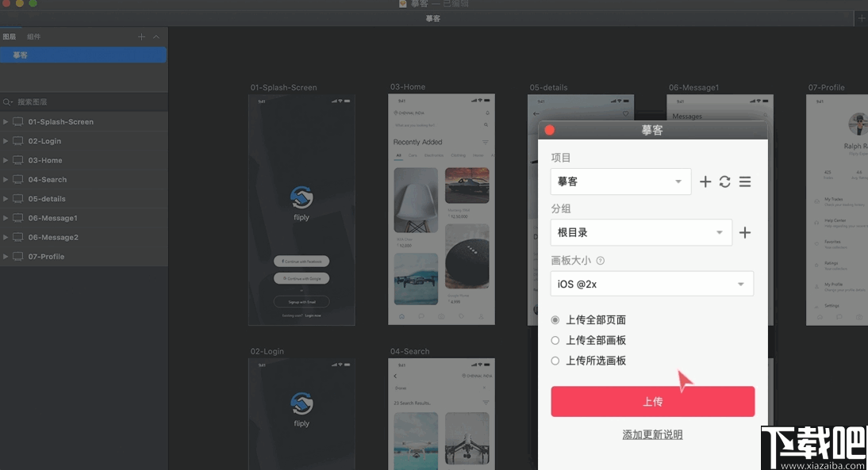Add a new project with plus icon

click(705, 182)
